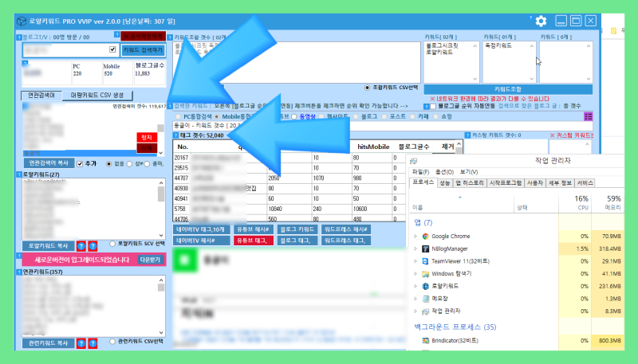Select the 카페 radio button
Screen dimensions: 638x364
coord(412,116)
